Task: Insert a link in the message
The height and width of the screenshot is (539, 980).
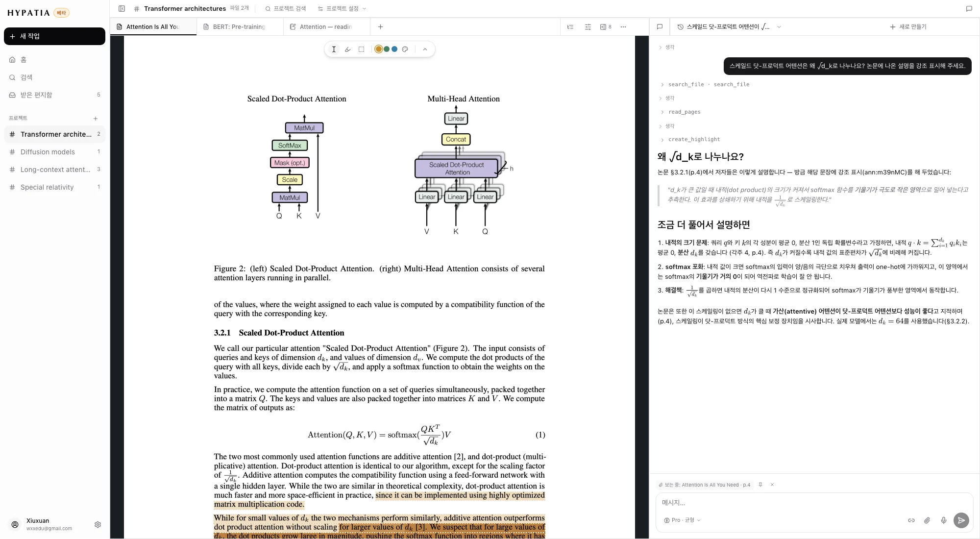Action: pos(911,520)
